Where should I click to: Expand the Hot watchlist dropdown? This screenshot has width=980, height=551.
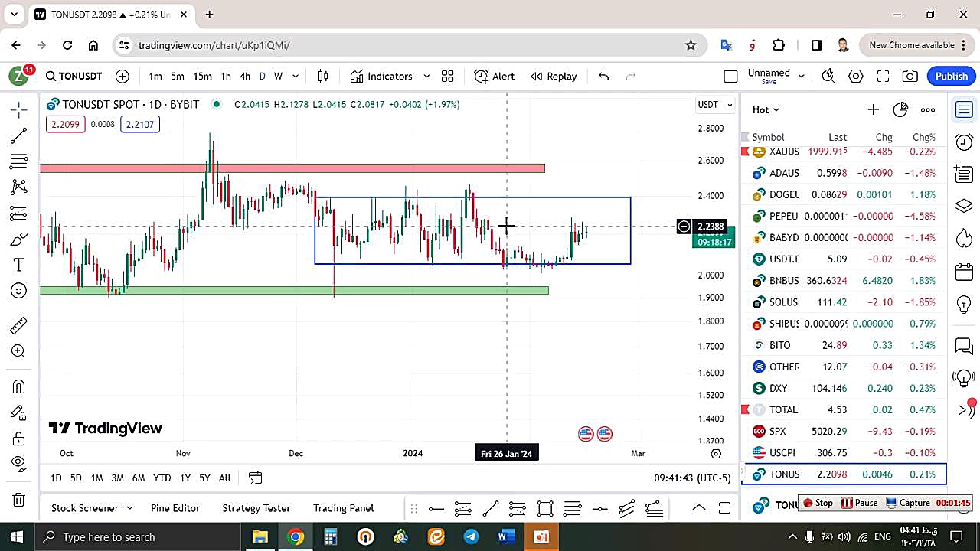pyautogui.click(x=766, y=109)
